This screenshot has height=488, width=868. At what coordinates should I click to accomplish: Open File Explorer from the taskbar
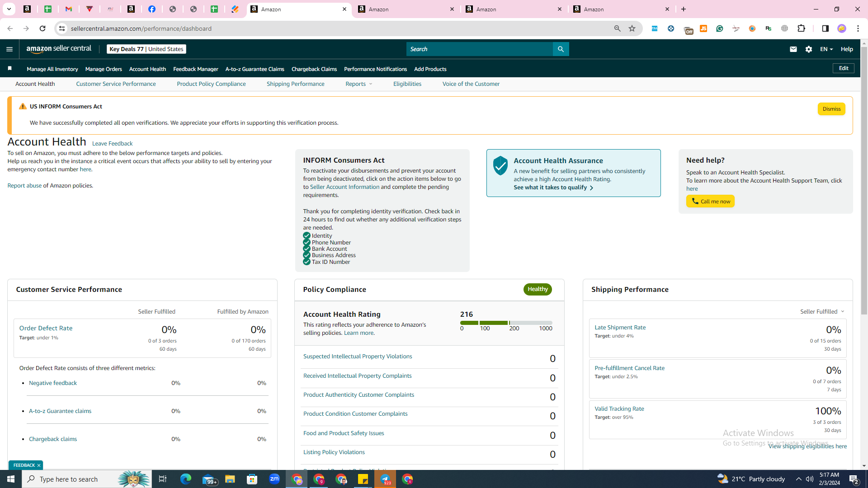(230, 479)
